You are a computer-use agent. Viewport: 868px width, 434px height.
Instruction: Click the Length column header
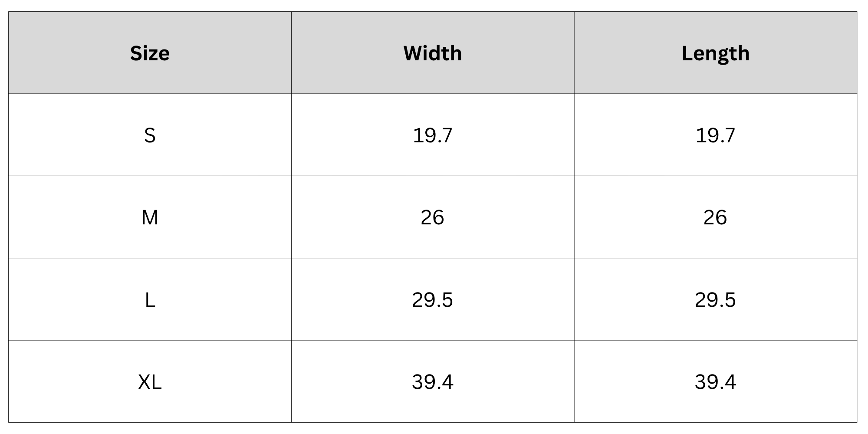(715, 53)
